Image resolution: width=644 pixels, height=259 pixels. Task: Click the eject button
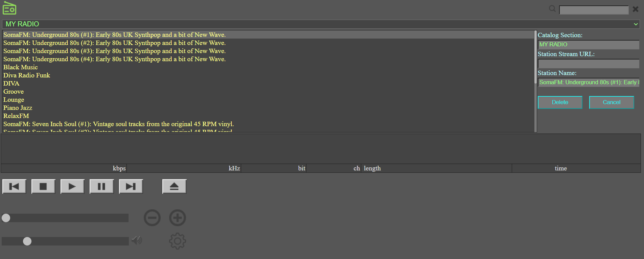point(174,186)
